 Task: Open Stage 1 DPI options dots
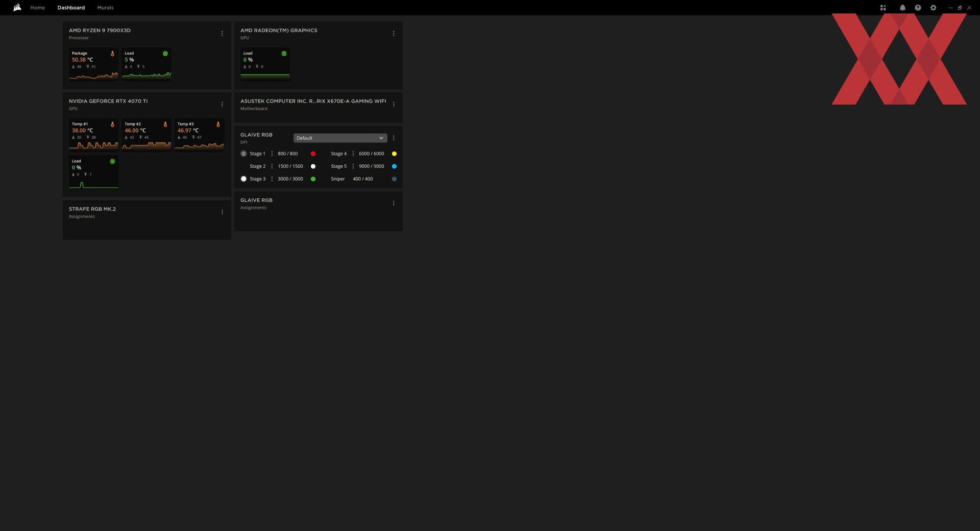(x=272, y=154)
